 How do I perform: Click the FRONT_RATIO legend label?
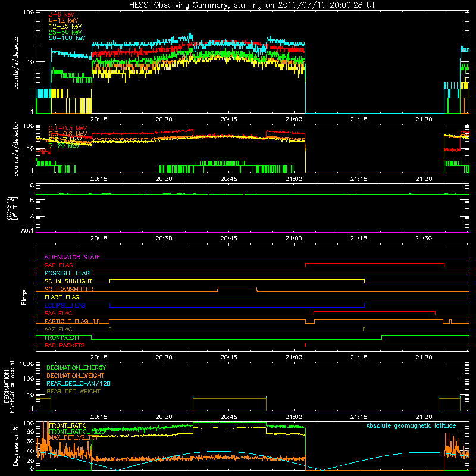point(68,425)
